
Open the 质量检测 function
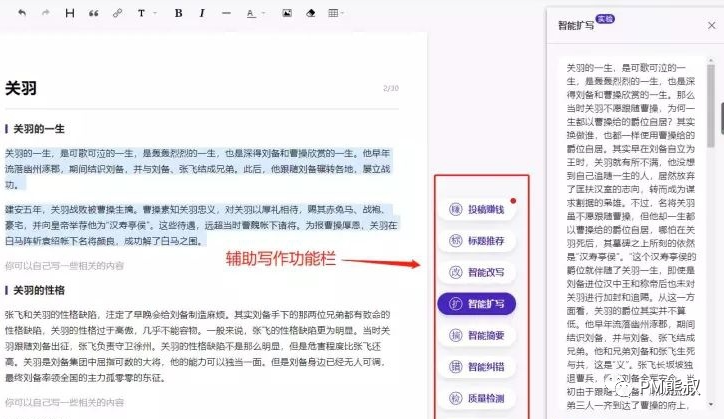click(x=477, y=398)
